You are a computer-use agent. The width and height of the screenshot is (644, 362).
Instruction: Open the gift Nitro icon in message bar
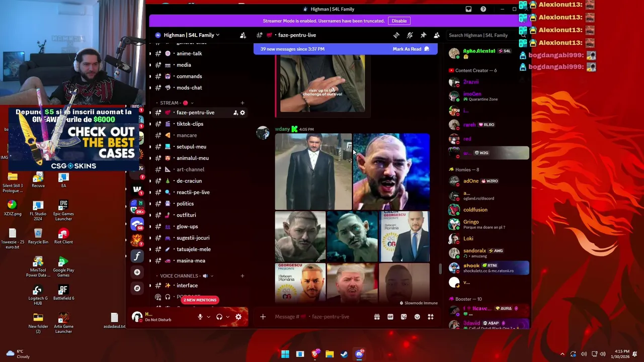click(377, 317)
